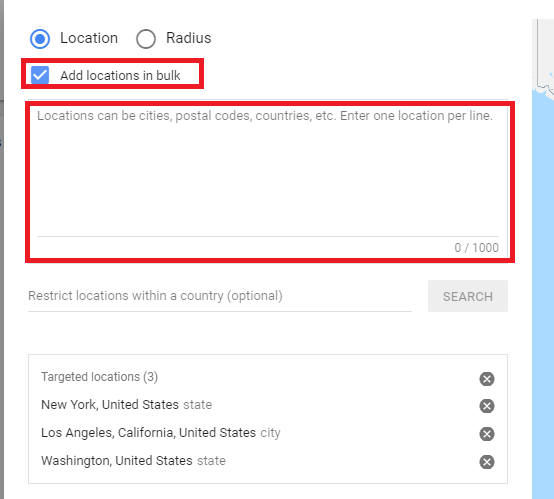Click the Radius label text
The image size is (554, 499).
point(189,38)
